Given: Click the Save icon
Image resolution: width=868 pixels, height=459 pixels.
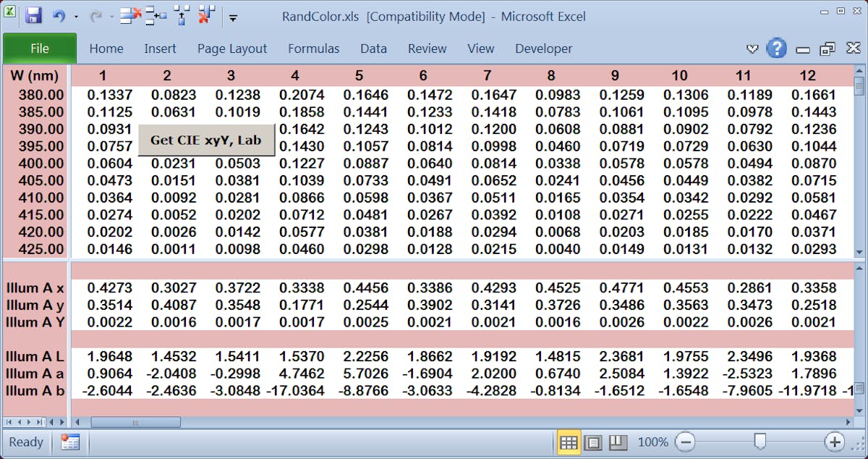Looking at the screenshot, I should 34,16.
